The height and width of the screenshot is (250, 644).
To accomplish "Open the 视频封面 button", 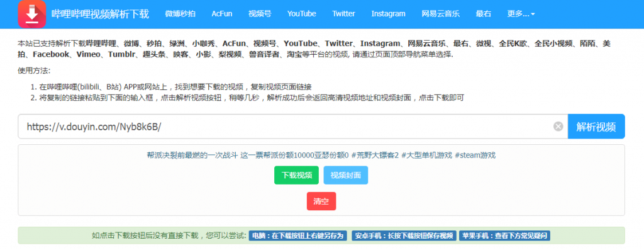I will click(345, 175).
